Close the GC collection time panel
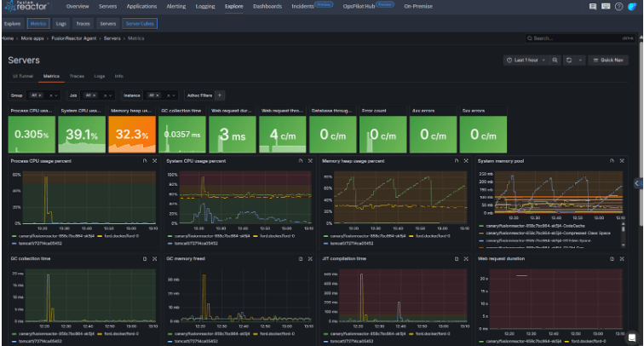Image resolution: width=644 pixels, height=346 pixels. 154,257
